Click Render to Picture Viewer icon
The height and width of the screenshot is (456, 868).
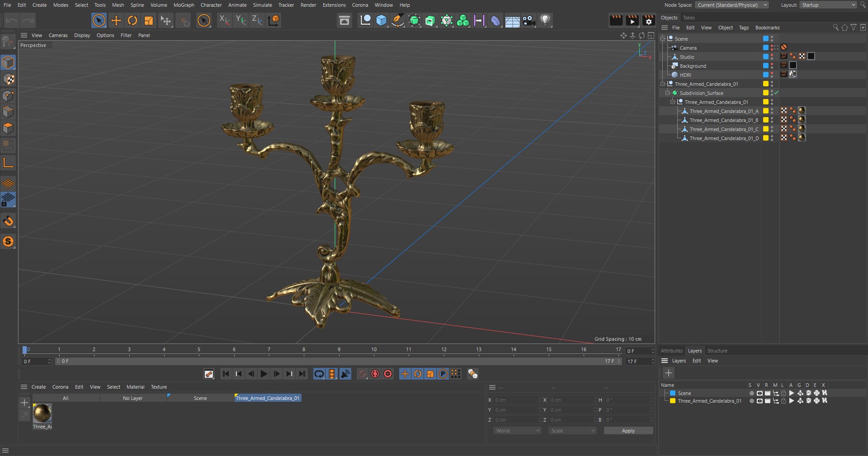coord(632,20)
